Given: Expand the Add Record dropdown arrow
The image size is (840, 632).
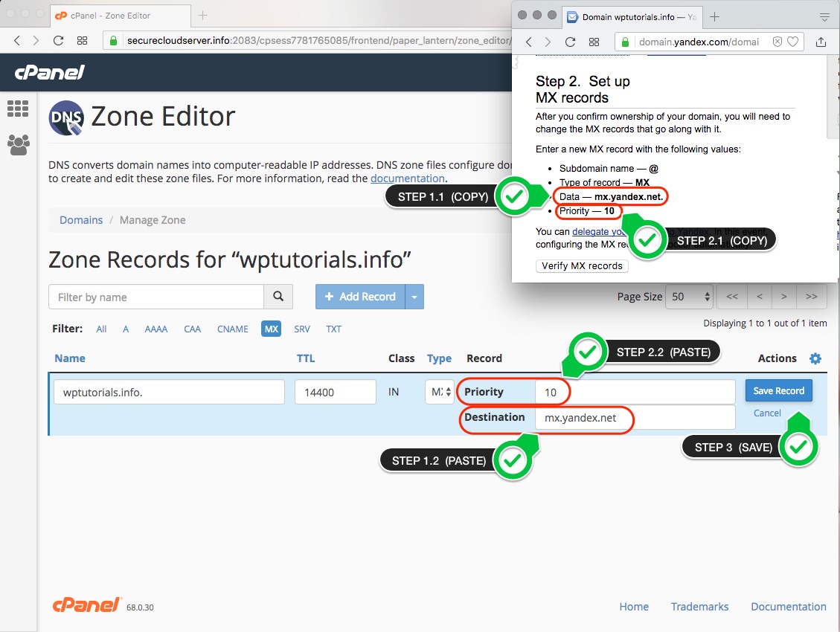Looking at the screenshot, I should (x=414, y=297).
